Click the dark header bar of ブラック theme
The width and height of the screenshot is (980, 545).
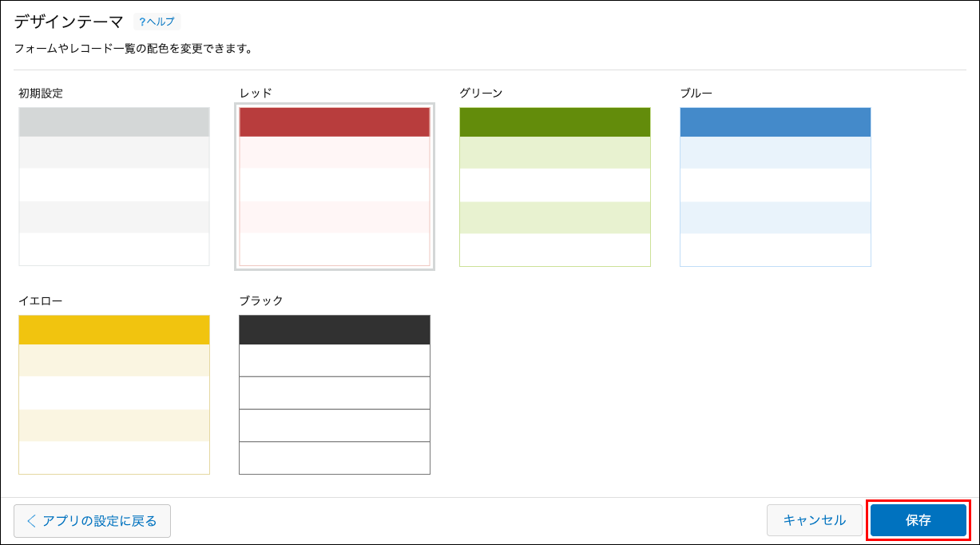pyautogui.click(x=335, y=330)
